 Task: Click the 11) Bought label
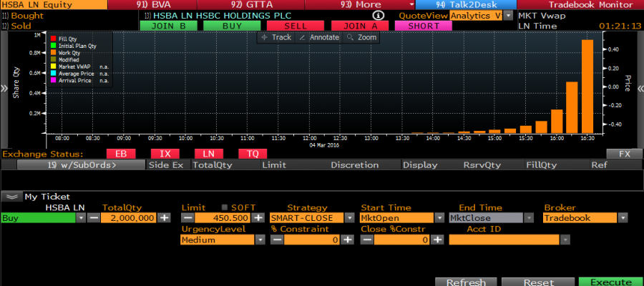coord(22,16)
